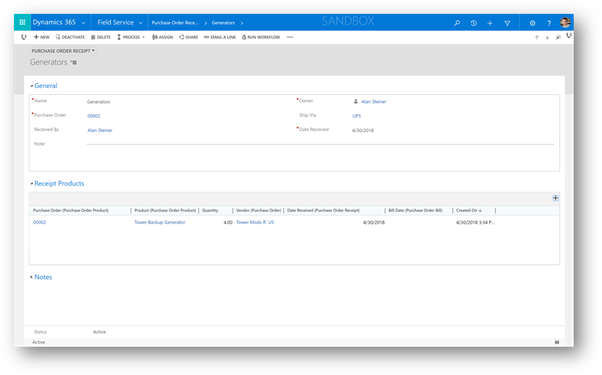The height and width of the screenshot is (375, 602).
Task: Open the recent items history icon
Action: 473,23
